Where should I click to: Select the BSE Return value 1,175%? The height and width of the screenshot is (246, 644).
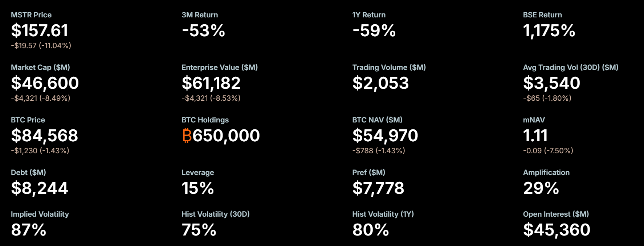point(549,30)
